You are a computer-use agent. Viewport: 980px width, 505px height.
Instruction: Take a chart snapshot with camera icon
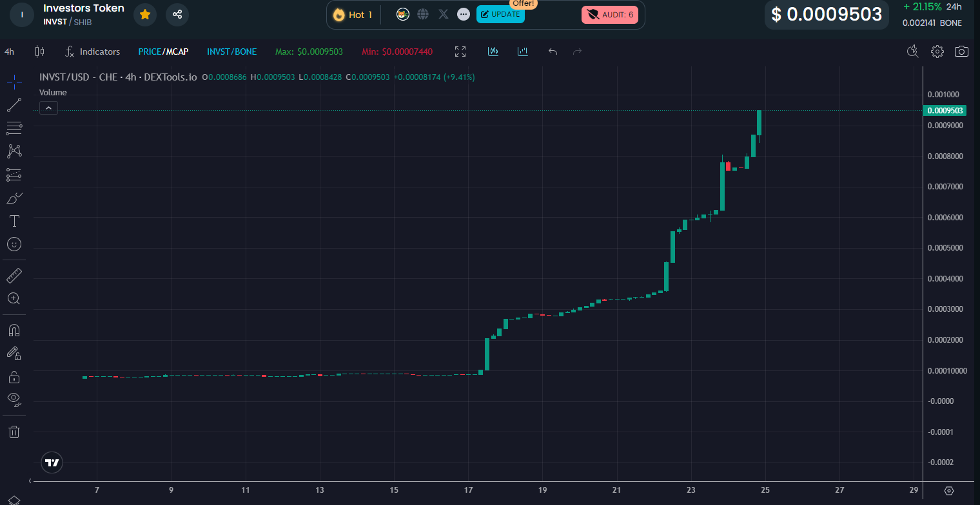click(x=962, y=52)
